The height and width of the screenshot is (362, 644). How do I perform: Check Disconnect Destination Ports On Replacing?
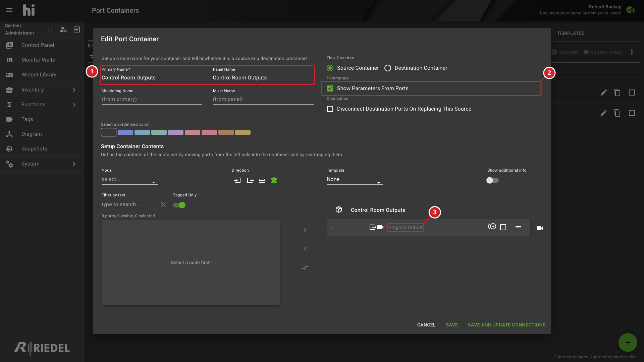coord(330,109)
